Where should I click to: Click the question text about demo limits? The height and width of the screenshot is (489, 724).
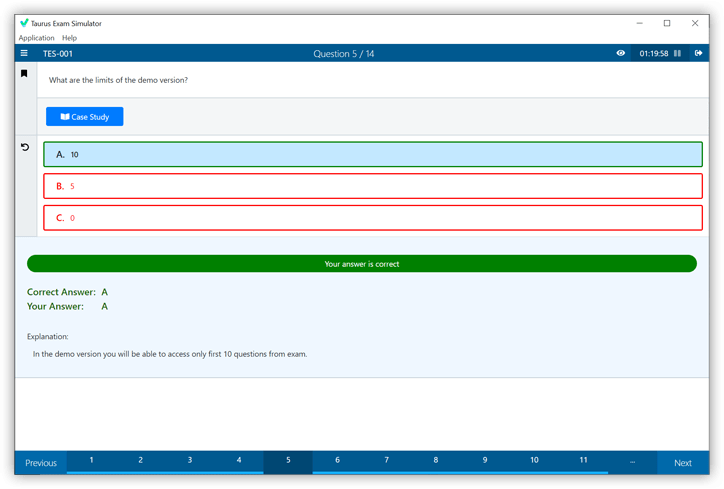(118, 80)
